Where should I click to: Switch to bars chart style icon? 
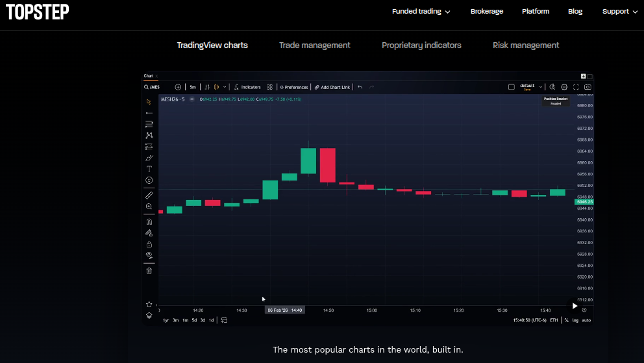(x=207, y=87)
